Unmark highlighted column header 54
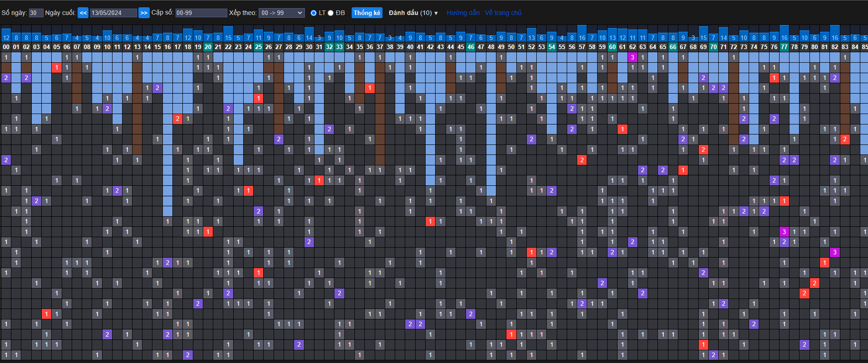The height and width of the screenshot is (363, 868). [x=552, y=47]
